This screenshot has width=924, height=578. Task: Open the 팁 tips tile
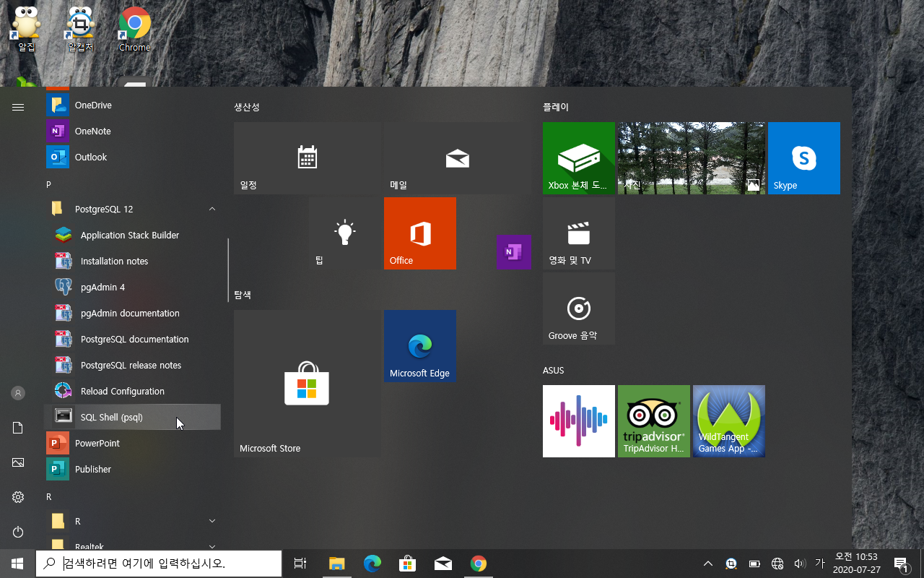(x=345, y=233)
